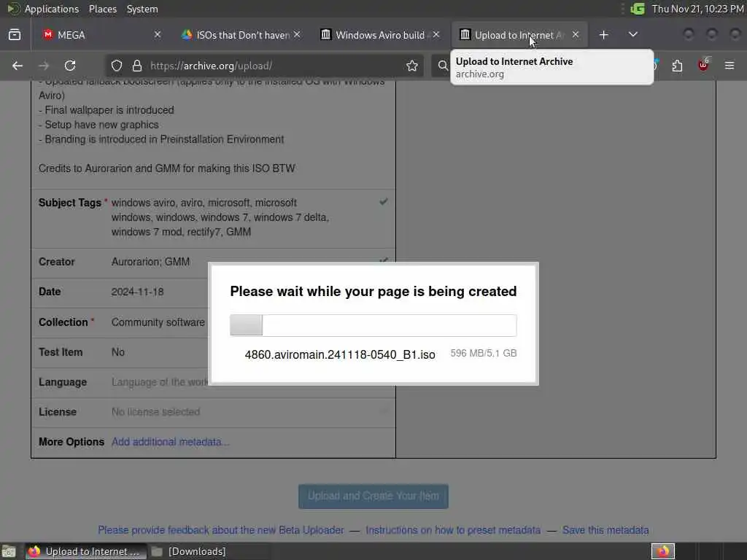Viewport: 747px width, 560px height.
Task: Reload the current archive.org page
Action: (x=70, y=66)
